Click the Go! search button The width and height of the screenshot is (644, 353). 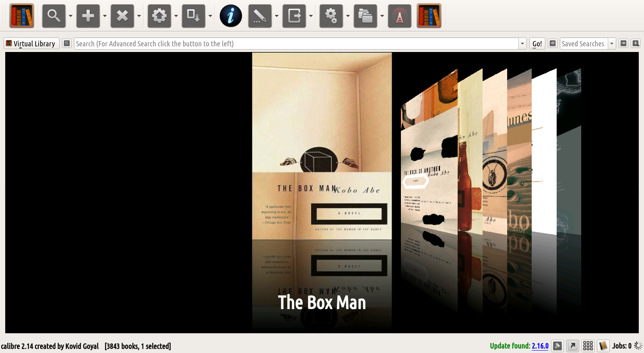tap(537, 44)
